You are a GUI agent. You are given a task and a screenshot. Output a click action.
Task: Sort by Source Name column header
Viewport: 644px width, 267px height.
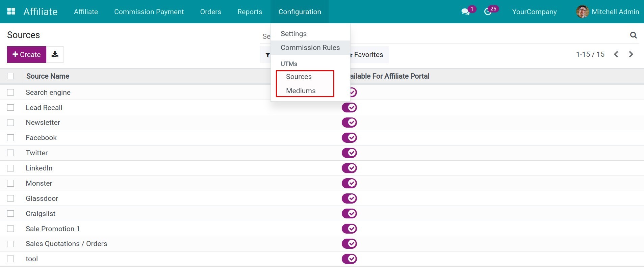pyautogui.click(x=48, y=76)
